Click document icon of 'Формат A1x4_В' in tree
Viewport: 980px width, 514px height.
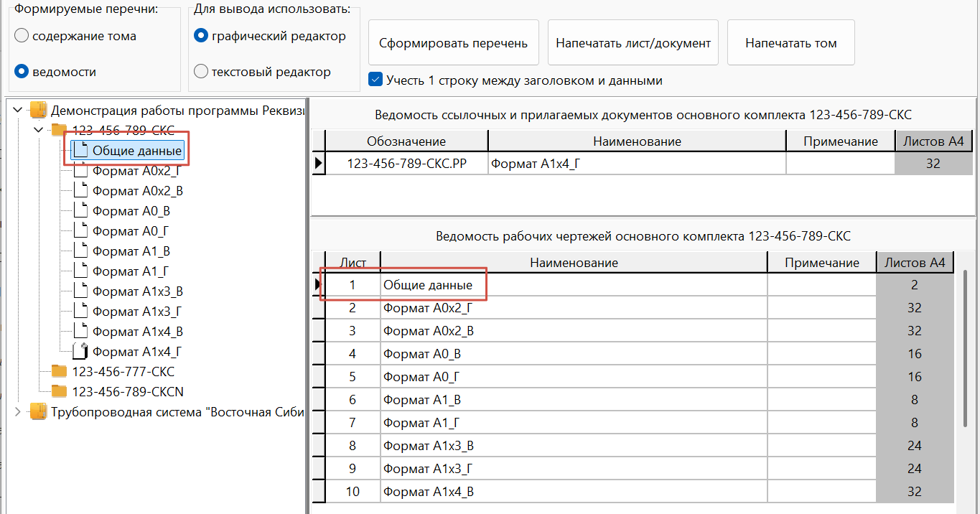(x=81, y=332)
